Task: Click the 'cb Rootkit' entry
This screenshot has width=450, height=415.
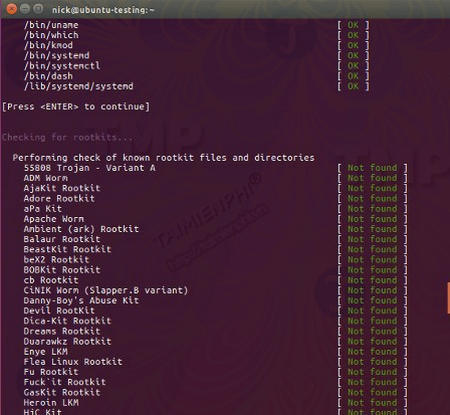Action: coord(51,280)
